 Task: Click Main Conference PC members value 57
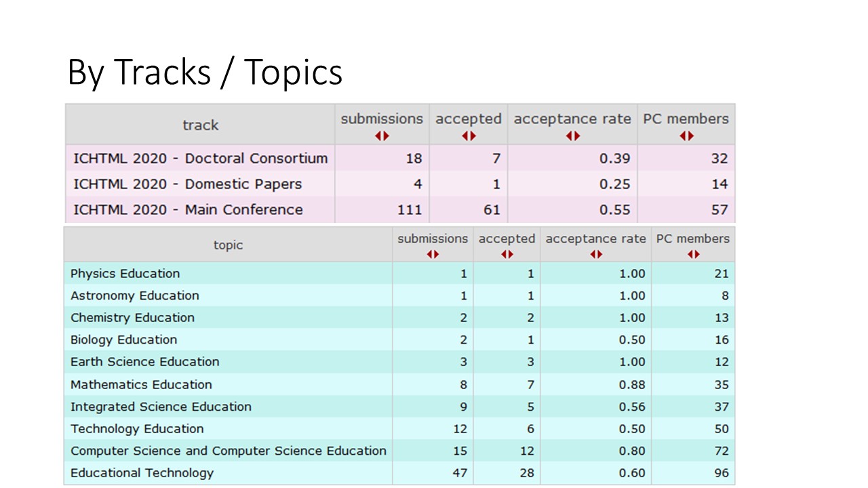coord(719,209)
